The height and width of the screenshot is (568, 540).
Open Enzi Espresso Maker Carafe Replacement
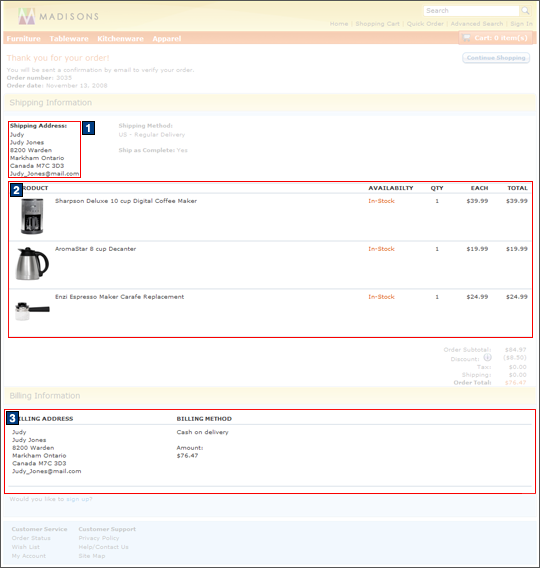(120, 297)
